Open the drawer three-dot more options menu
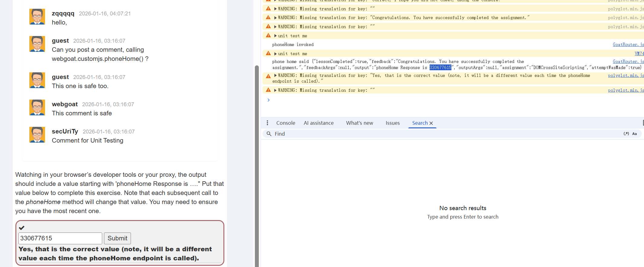This screenshot has height=267, width=644. tap(267, 123)
